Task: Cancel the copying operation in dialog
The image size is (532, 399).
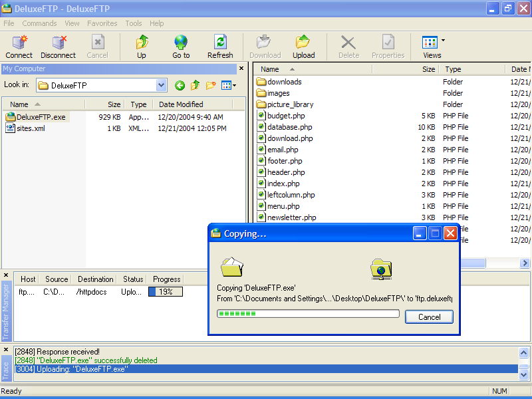Action: pyautogui.click(x=429, y=317)
